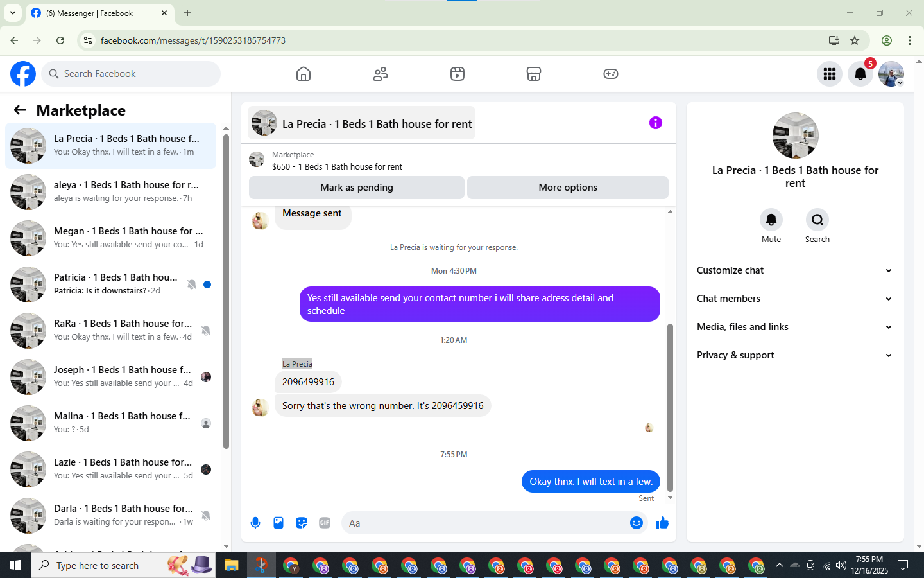Click the unread blue dot on Patricia's chat
The image size is (924, 578).
point(207,285)
